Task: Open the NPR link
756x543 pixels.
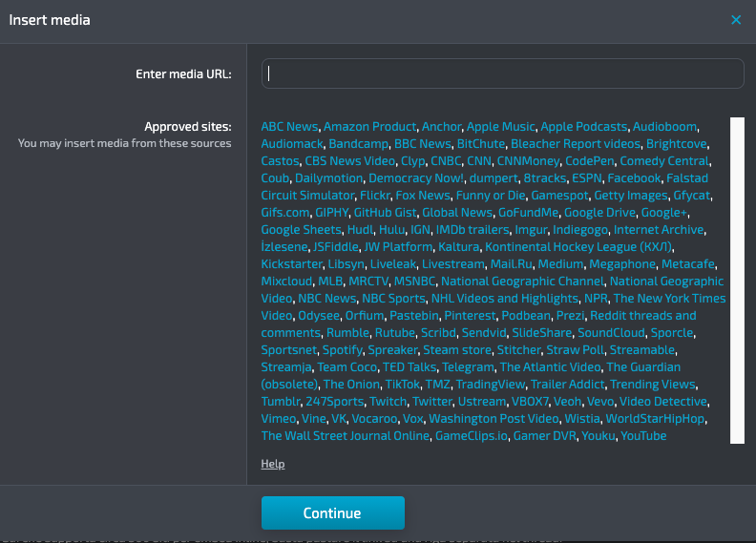Action: pyautogui.click(x=596, y=299)
